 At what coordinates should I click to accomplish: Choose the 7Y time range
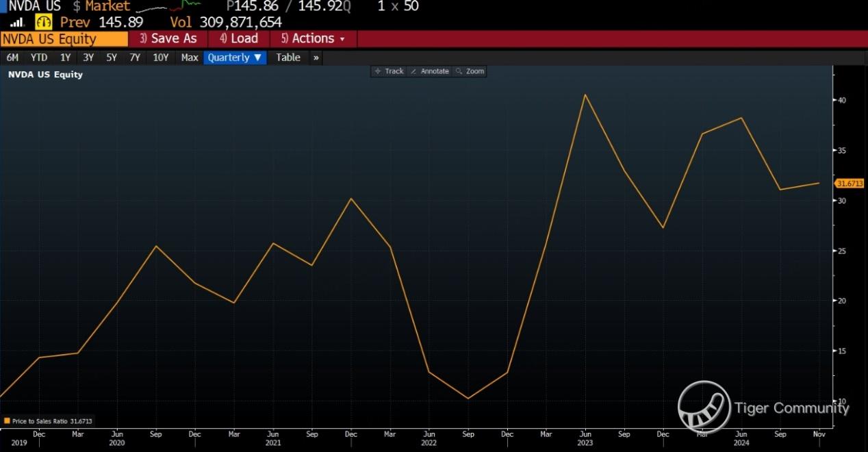click(135, 58)
